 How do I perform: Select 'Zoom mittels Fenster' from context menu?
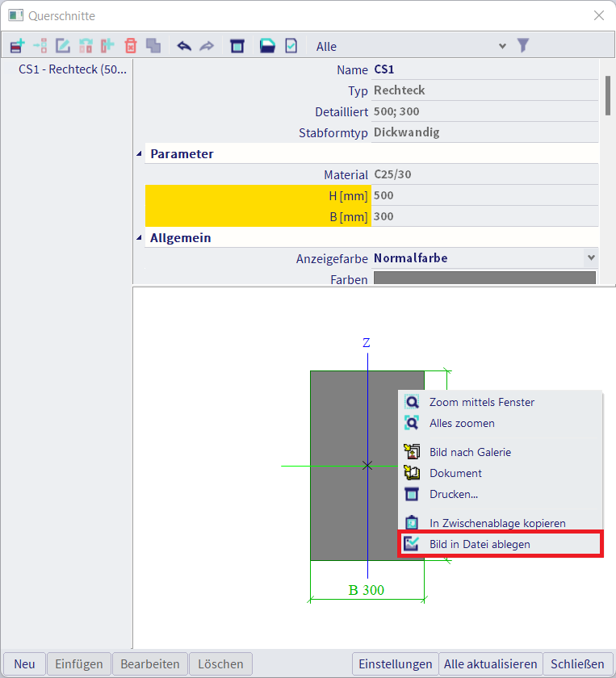(x=481, y=402)
